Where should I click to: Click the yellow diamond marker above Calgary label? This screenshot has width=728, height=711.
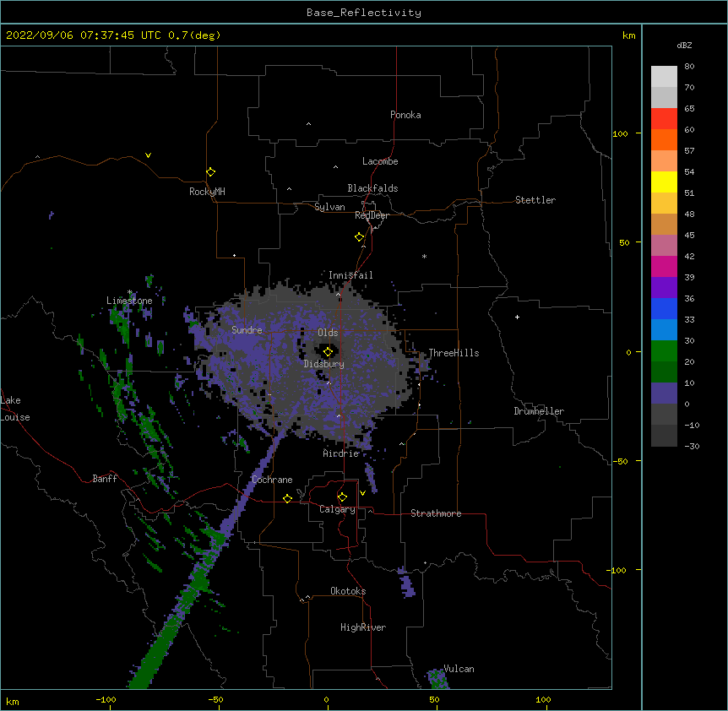pos(342,497)
